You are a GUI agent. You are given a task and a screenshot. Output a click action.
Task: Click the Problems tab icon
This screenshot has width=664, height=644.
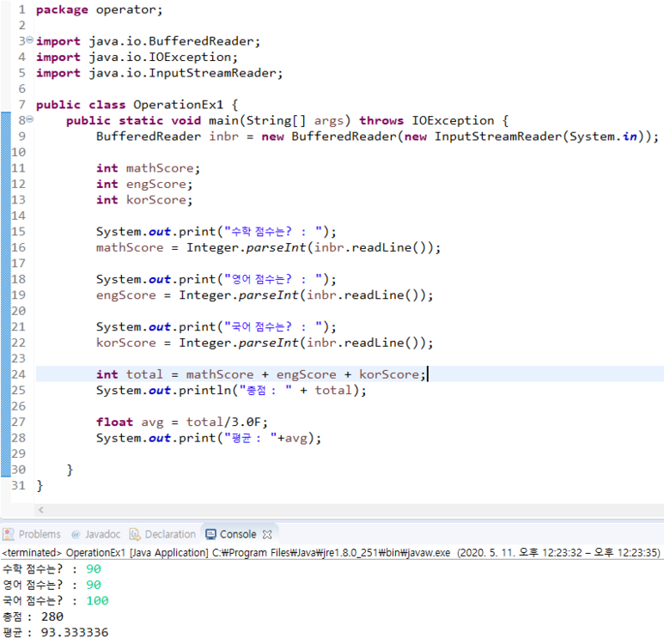click(x=9, y=534)
